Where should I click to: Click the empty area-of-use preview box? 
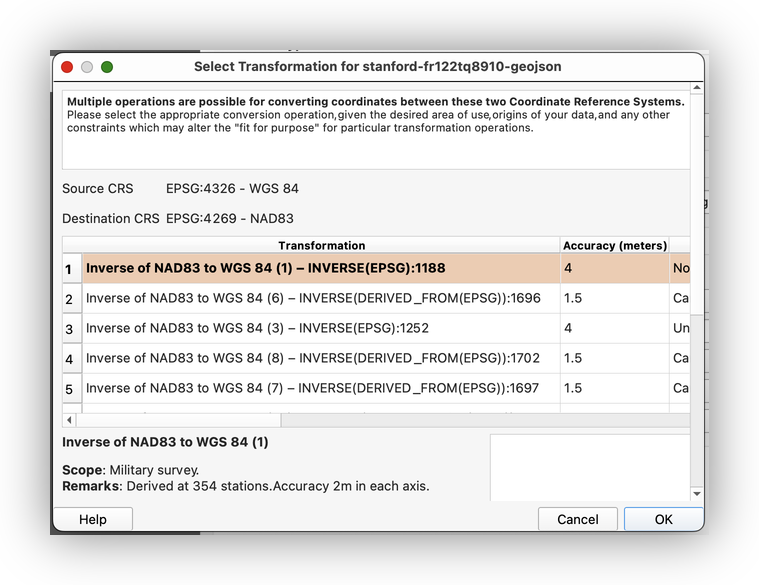588,467
